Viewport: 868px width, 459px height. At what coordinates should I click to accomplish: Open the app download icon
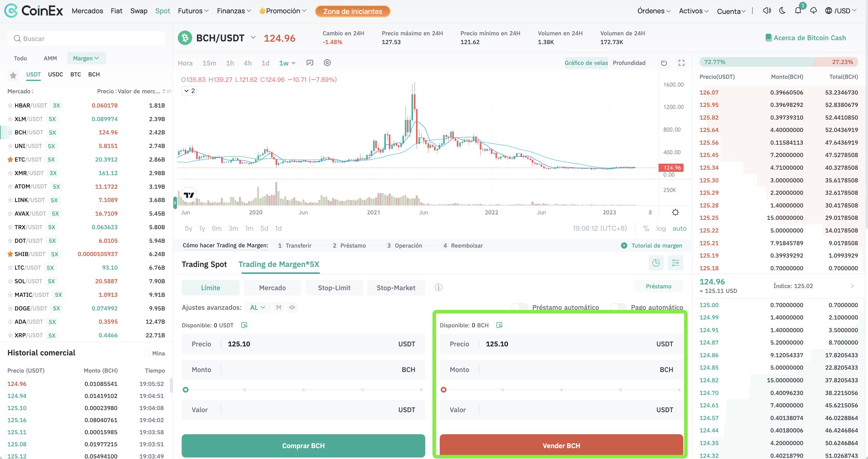pyautogui.click(x=813, y=11)
